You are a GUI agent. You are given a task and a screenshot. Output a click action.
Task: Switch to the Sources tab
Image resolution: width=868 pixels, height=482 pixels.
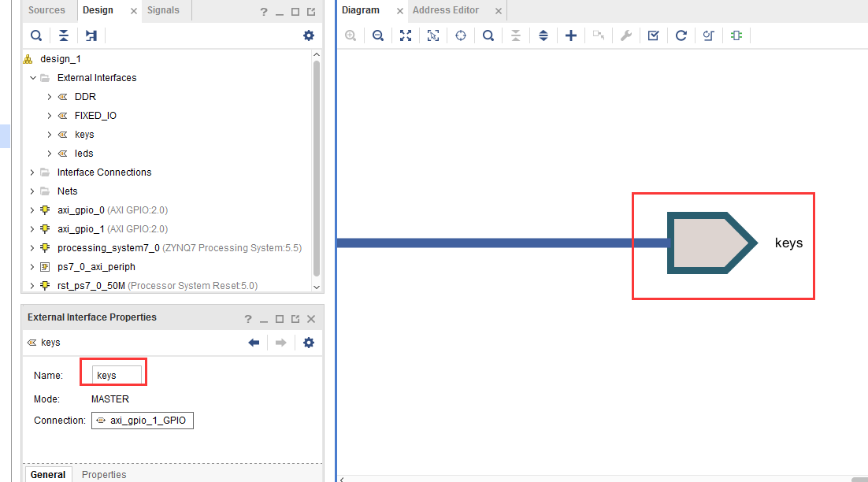tap(46, 10)
